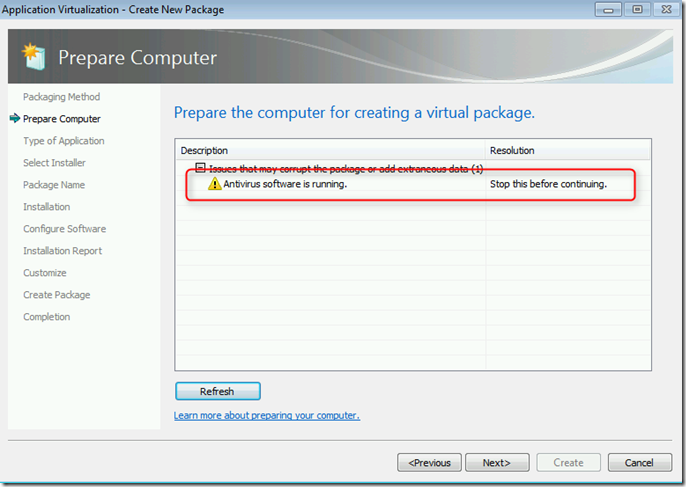Select the Completion step

pos(46,317)
